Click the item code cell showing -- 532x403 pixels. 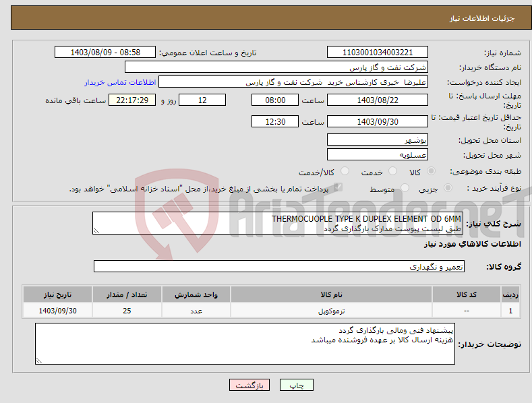click(467, 311)
